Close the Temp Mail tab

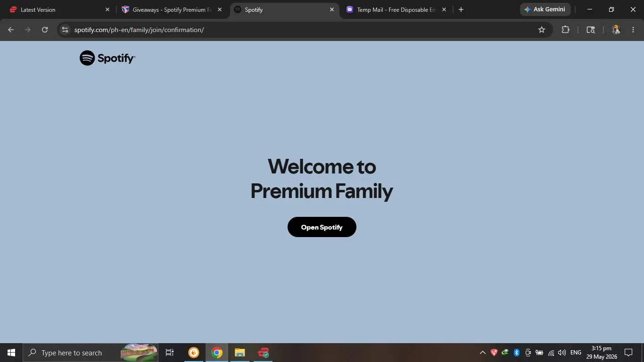pyautogui.click(x=444, y=9)
